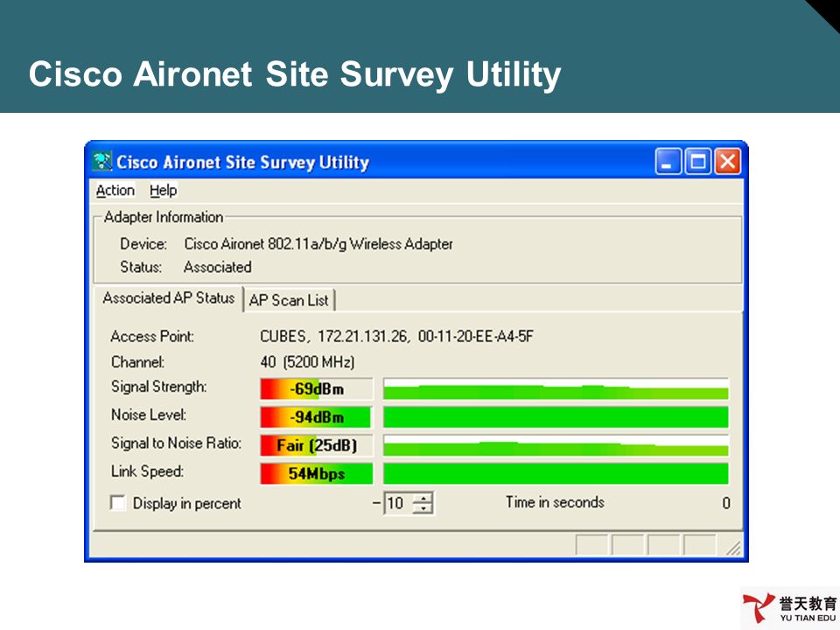The width and height of the screenshot is (840, 630).
Task: Click the device name Cisco Aironet 802.11a/b/g Wireless Adapter
Action: 318,244
